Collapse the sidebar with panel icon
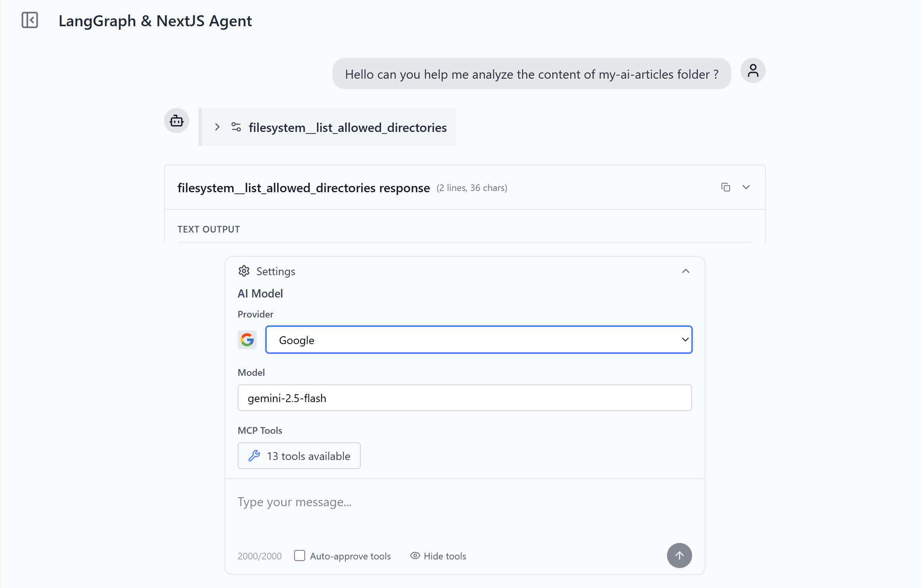The height and width of the screenshot is (588, 922). (30, 20)
